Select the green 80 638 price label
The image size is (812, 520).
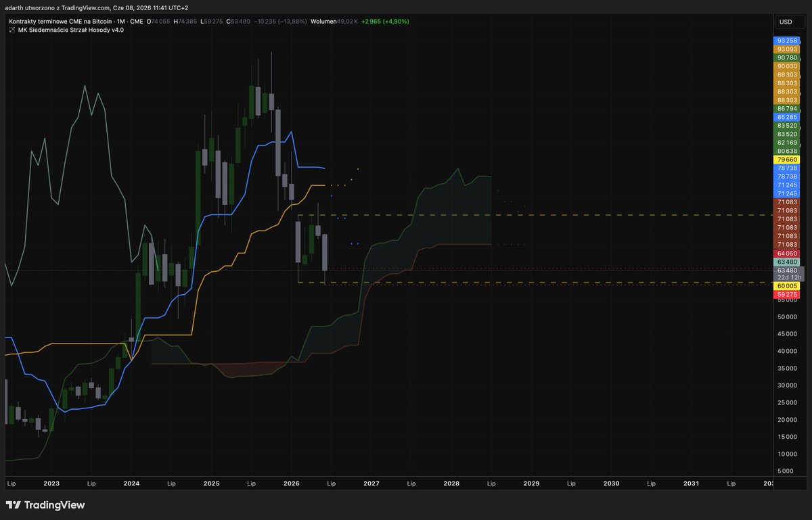click(x=786, y=151)
